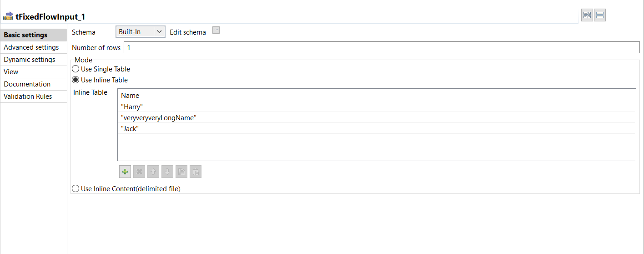
Task: Go to the Documentation tab
Action: tap(27, 84)
